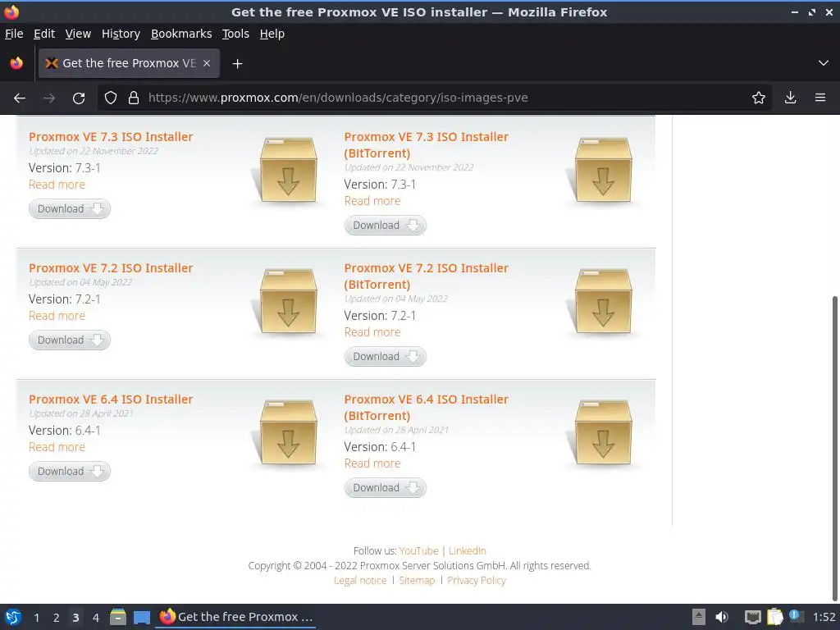Open the Proxmox VE 7.3 ISO Installer title link
Screen dimensions: 840x630
pyautogui.click(x=111, y=137)
